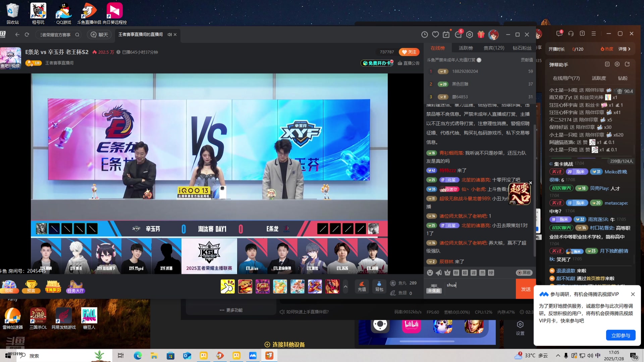Toggle the 滤 filter icon in chat toolbar
This screenshot has height=362, width=644.
tap(474, 273)
